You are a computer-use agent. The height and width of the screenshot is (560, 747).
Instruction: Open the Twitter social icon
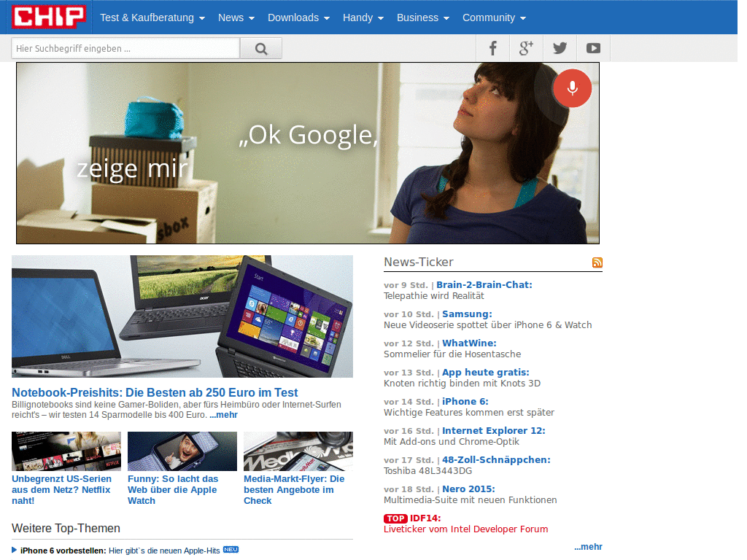click(560, 48)
